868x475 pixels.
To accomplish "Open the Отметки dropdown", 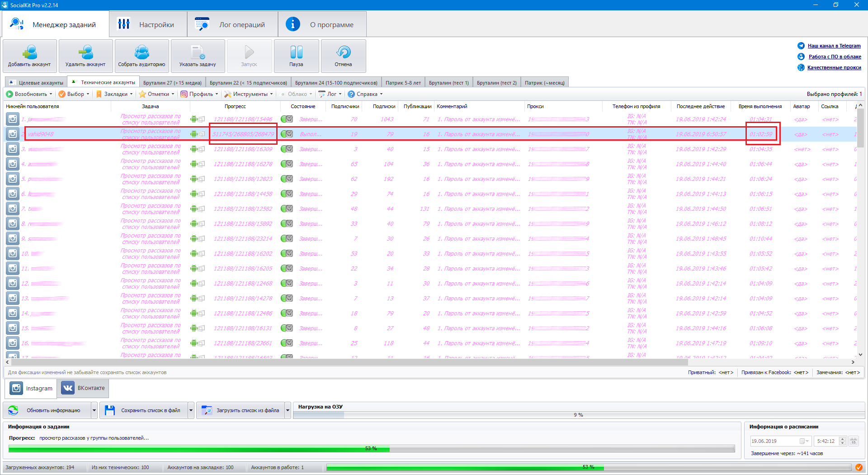I will point(157,94).
